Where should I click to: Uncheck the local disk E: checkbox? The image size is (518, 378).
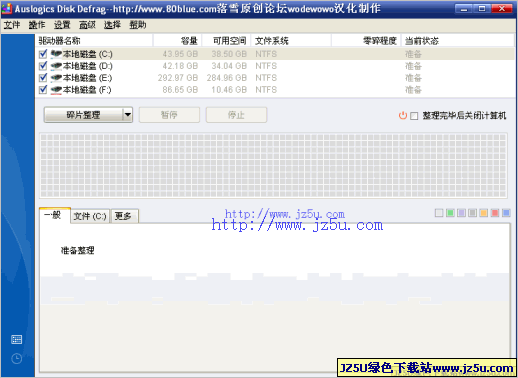click(x=43, y=78)
